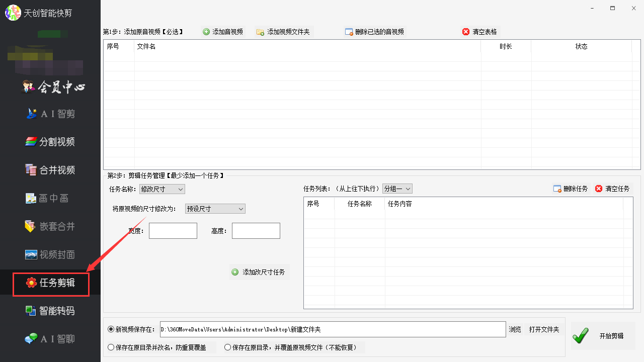Expand the 预设尺寸 preset size dropdown
Screen dimensions: 644x362
(x=215, y=208)
